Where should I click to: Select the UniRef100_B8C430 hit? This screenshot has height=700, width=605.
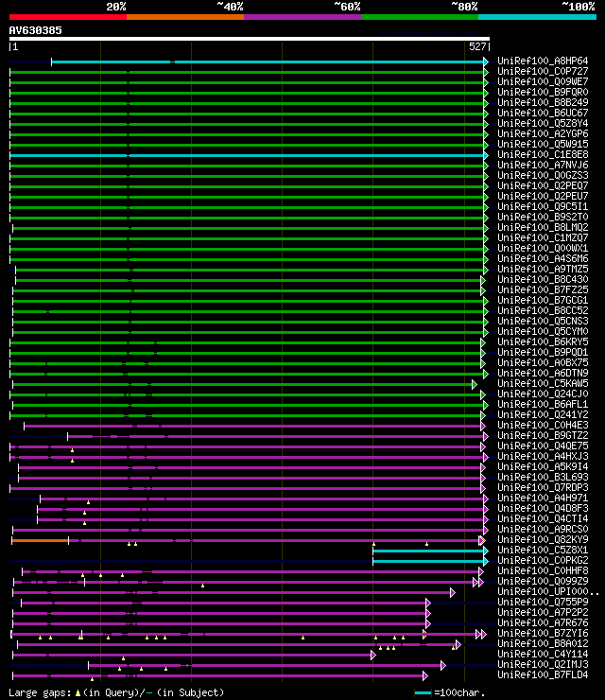[x=543, y=279]
